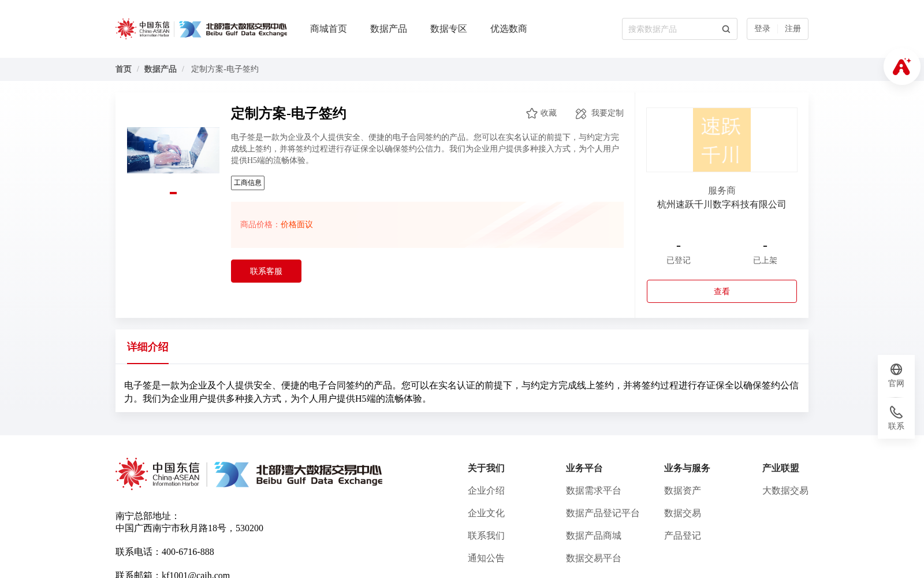Open footer link 通知公告

coord(486,558)
